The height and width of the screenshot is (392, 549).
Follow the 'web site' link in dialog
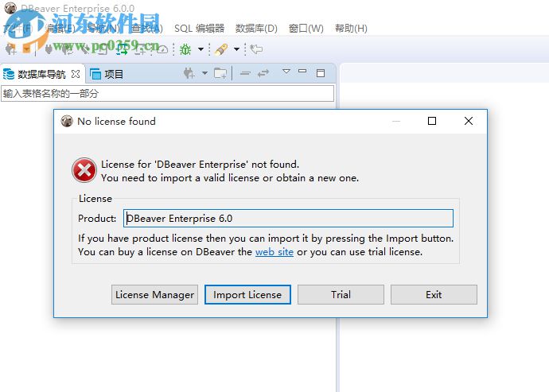point(274,252)
